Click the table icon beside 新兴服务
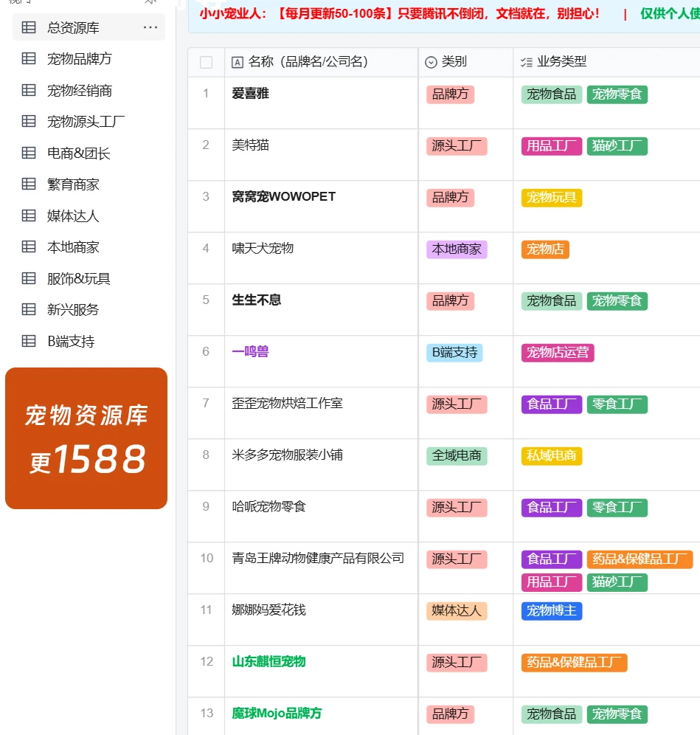700x735 pixels. pyautogui.click(x=29, y=309)
